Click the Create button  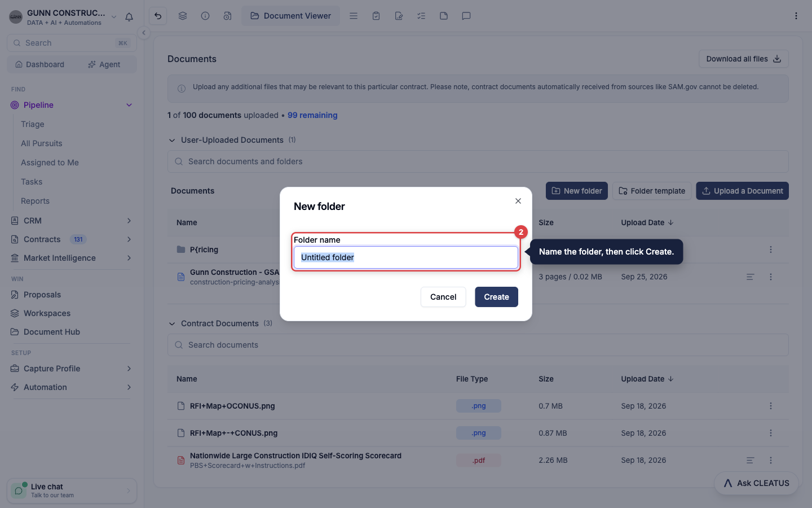[x=496, y=297]
